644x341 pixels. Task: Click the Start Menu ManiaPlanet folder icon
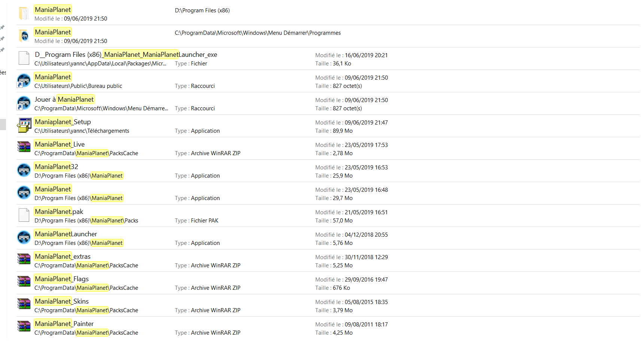[24, 36]
